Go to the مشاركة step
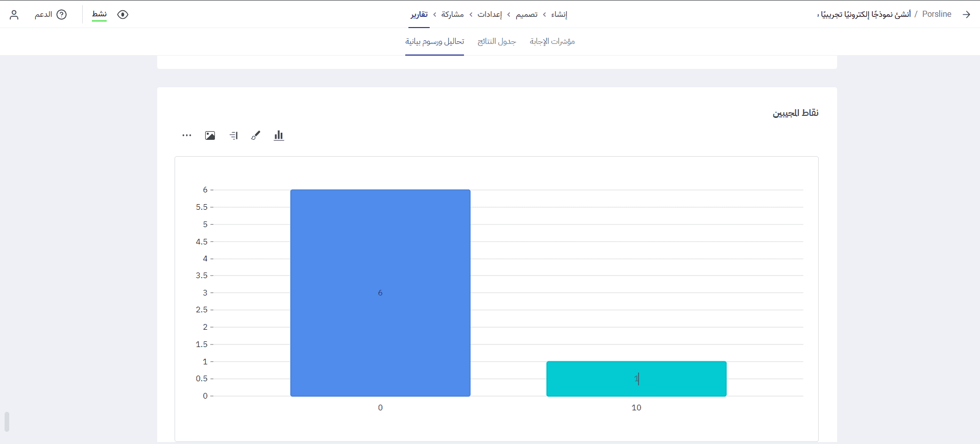The height and width of the screenshot is (444, 980). [x=453, y=14]
